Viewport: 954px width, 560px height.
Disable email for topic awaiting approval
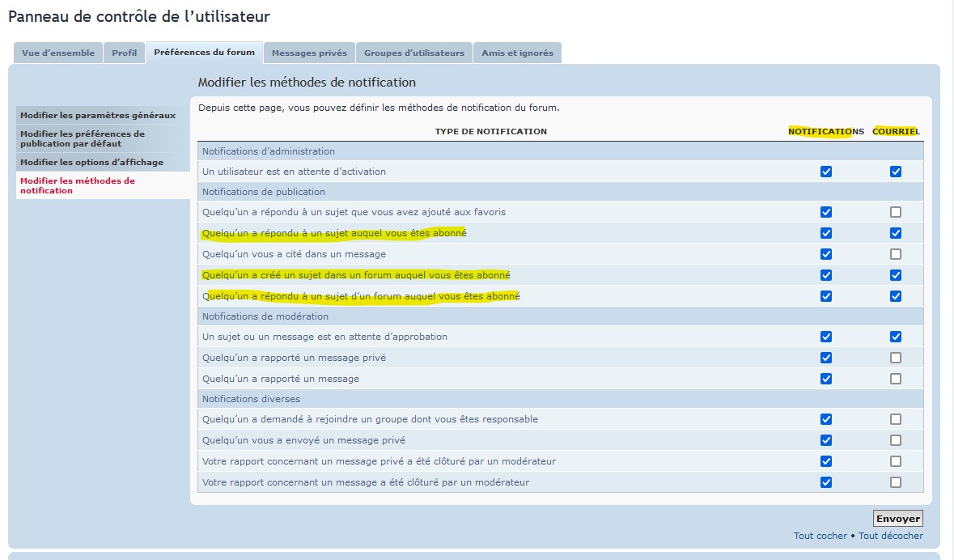click(896, 337)
